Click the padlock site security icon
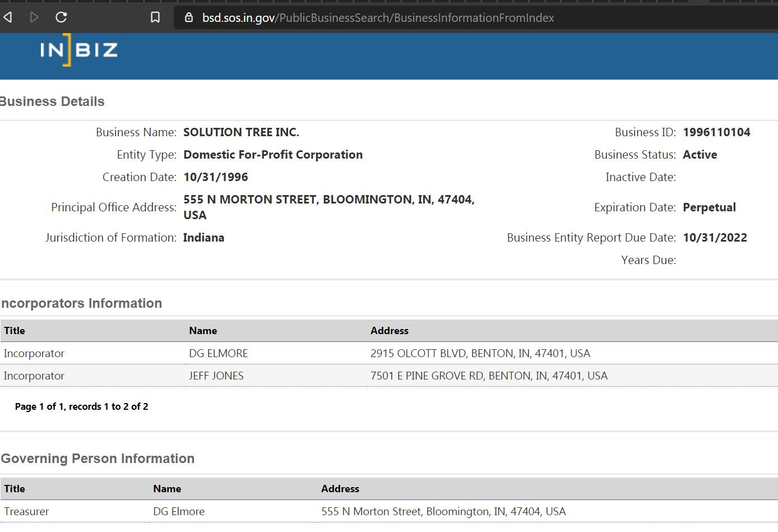 [189, 17]
